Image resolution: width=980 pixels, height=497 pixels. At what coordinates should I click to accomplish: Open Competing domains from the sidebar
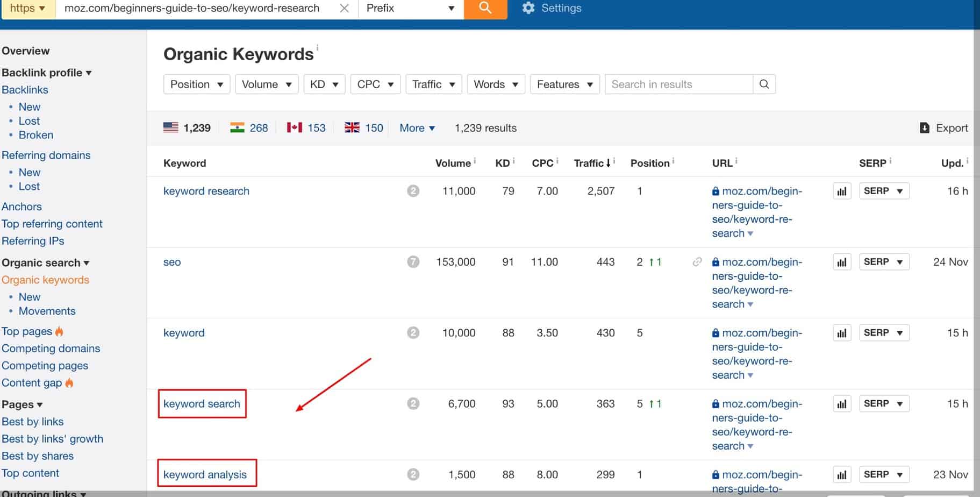click(x=51, y=349)
